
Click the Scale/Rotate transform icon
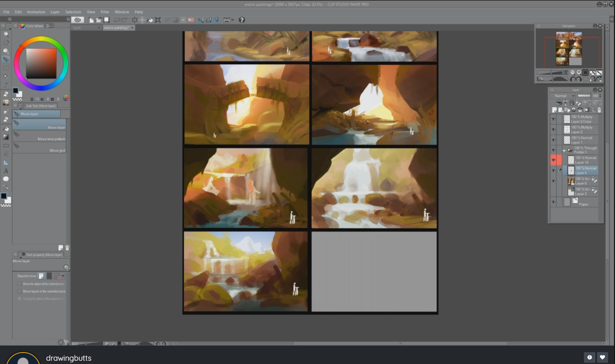(158, 20)
